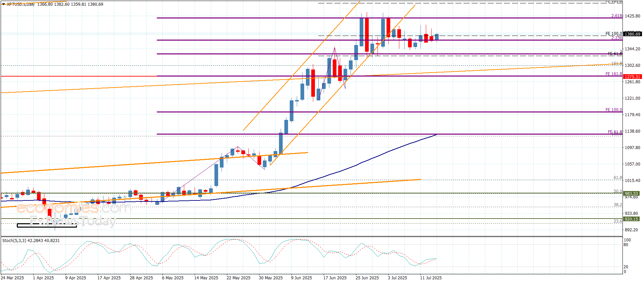Screen dimensions: 644x282
Task: Click the 1 Apr 2025 date label
Action: pyautogui.click(x=43, y=278)
